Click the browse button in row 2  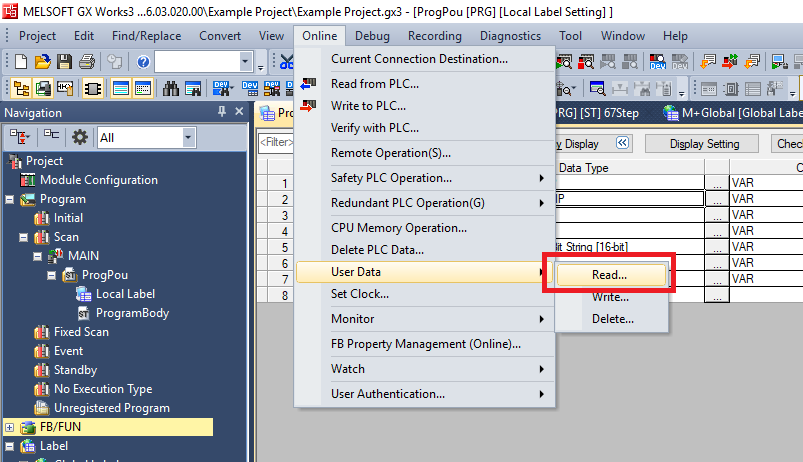pyautogui.click(x=716, y=198)
